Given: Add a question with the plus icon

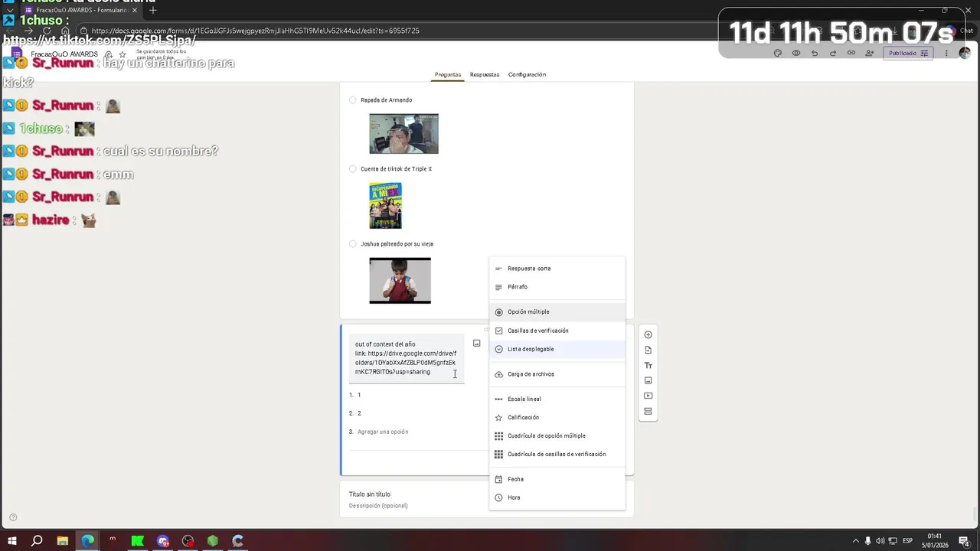Looking at the screenshot, I should (648, 334).
